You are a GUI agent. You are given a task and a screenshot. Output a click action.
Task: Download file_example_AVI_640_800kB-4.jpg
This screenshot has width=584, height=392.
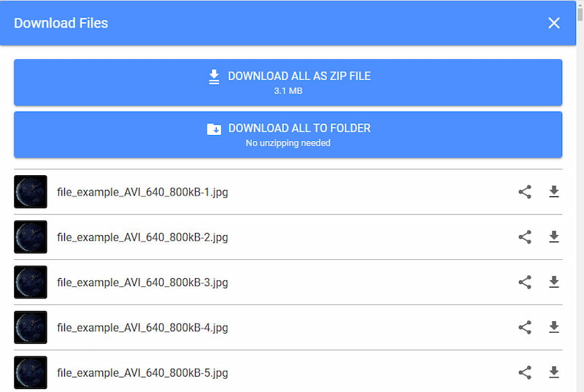point(554,327)
